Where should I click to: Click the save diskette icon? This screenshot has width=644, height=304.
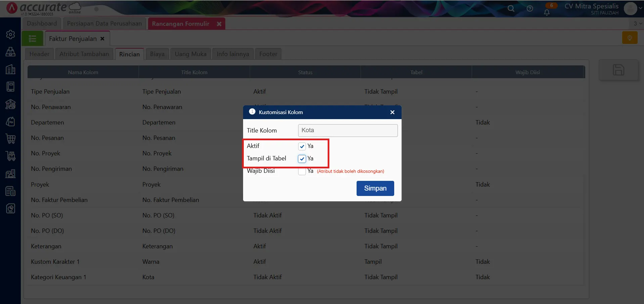(x=618, y=70)
